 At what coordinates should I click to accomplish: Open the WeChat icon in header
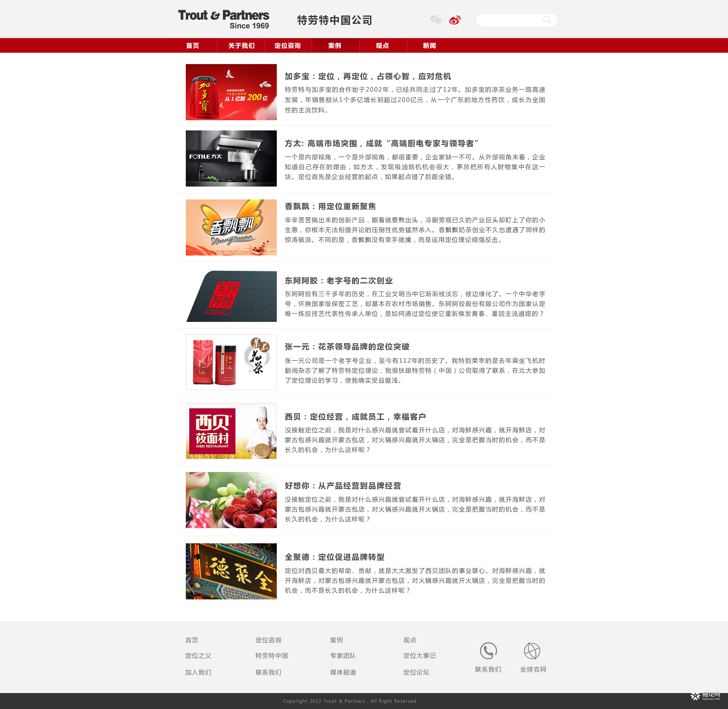pyautogui.click(x=436, y=20)
